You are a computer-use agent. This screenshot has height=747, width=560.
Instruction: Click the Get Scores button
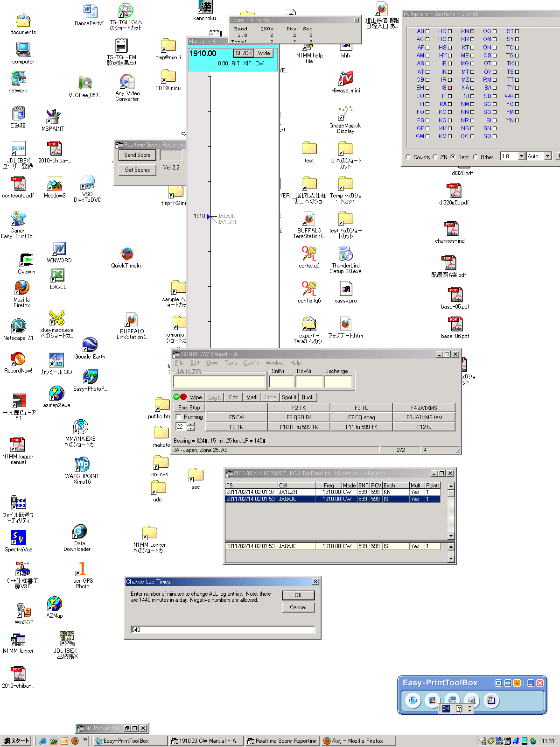(137, 170)
